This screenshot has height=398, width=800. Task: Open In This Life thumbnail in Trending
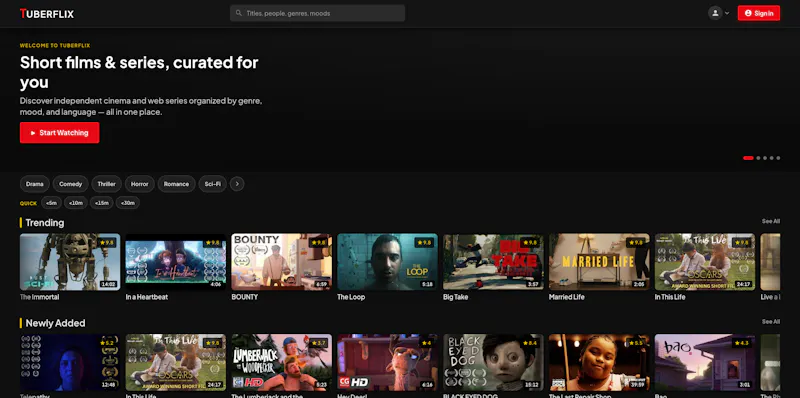click(705, 262)
